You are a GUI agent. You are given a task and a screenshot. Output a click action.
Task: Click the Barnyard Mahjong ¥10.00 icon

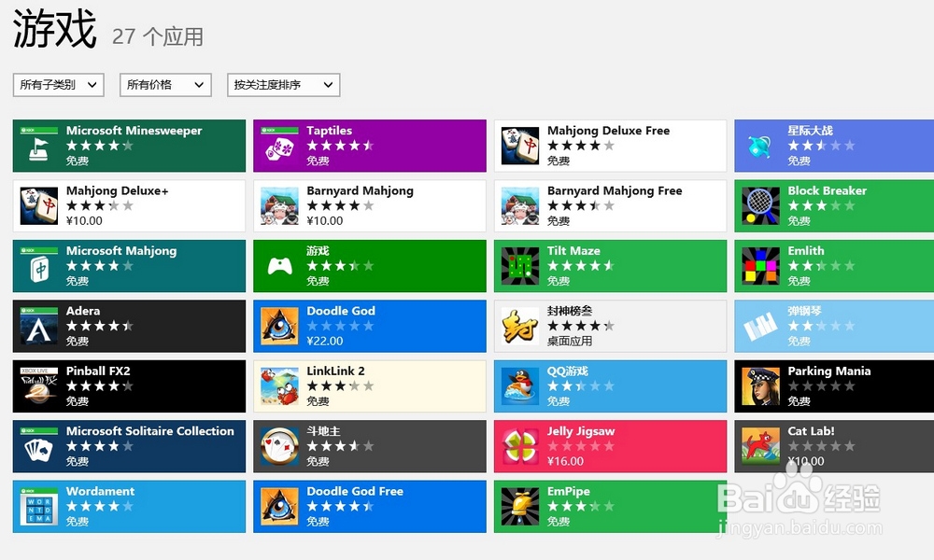pyautogui.click(x=279, y=205)
